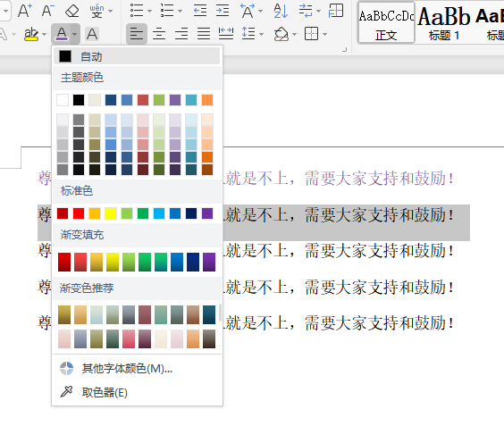Click the phonetic guide (wén) icon
Viewport: 504px width, 426px height.
(97, 11)
